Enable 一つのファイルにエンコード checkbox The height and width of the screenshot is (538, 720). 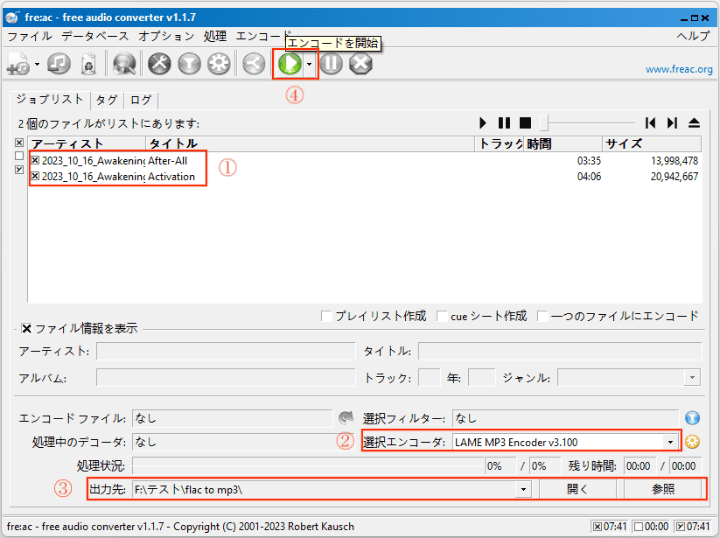tap(542, 316)
